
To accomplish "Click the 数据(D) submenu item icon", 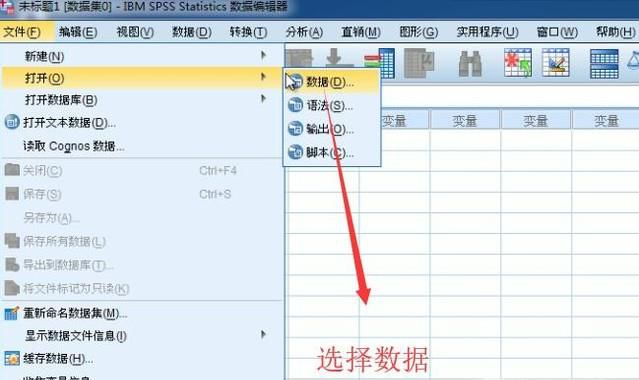I will click(295, 82).
